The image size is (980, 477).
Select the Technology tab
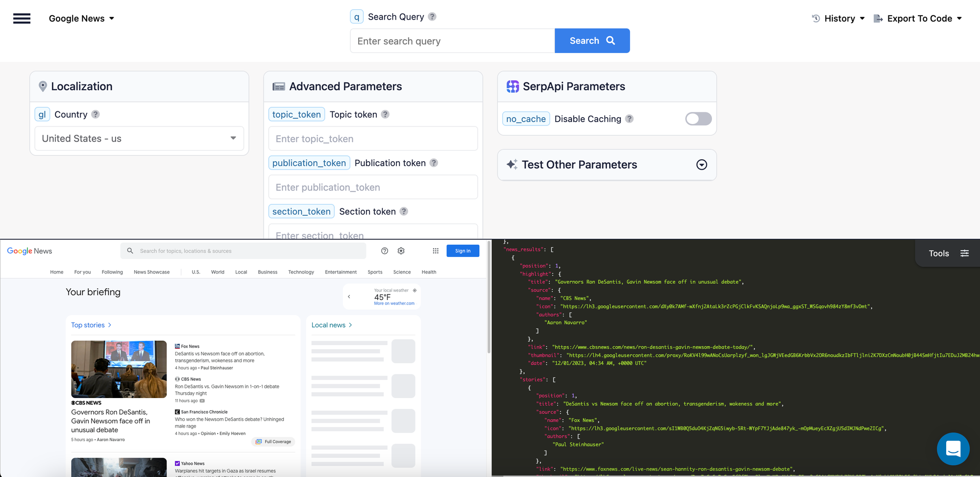pos(301,272)
